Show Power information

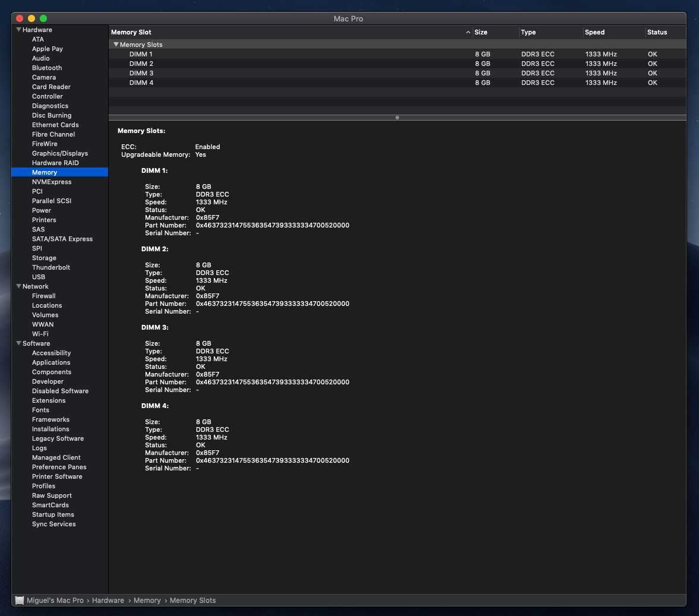click(42, 210)
